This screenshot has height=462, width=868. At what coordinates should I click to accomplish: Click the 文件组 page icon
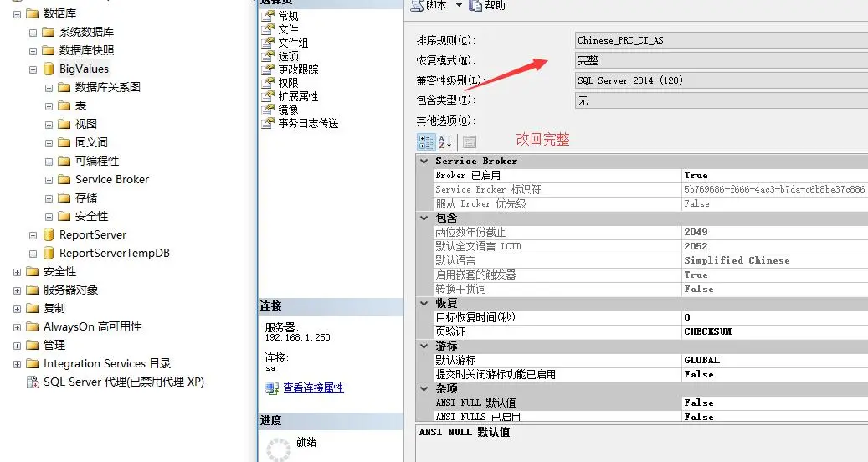coord(268,43)
